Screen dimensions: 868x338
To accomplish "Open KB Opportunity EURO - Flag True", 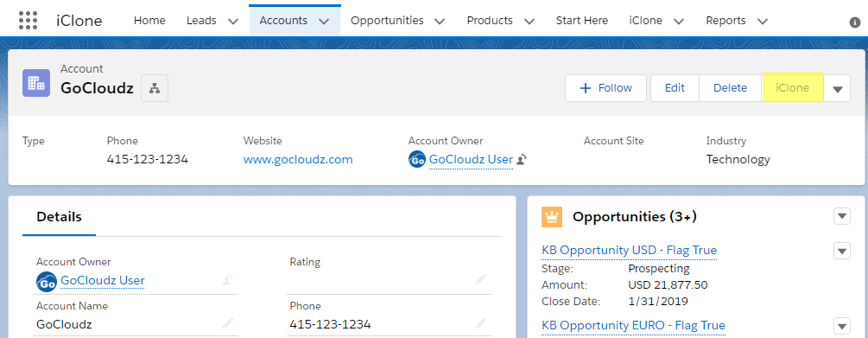I will point(633,325).
